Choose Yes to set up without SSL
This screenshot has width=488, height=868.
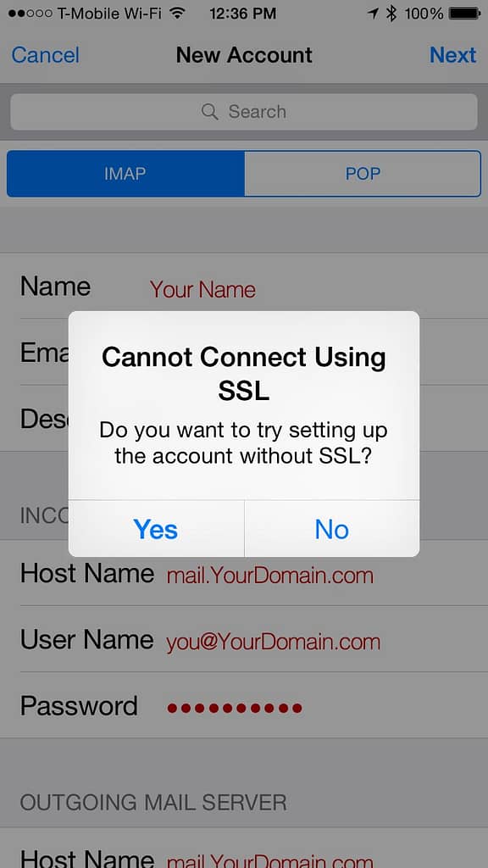tap(156, 529)
